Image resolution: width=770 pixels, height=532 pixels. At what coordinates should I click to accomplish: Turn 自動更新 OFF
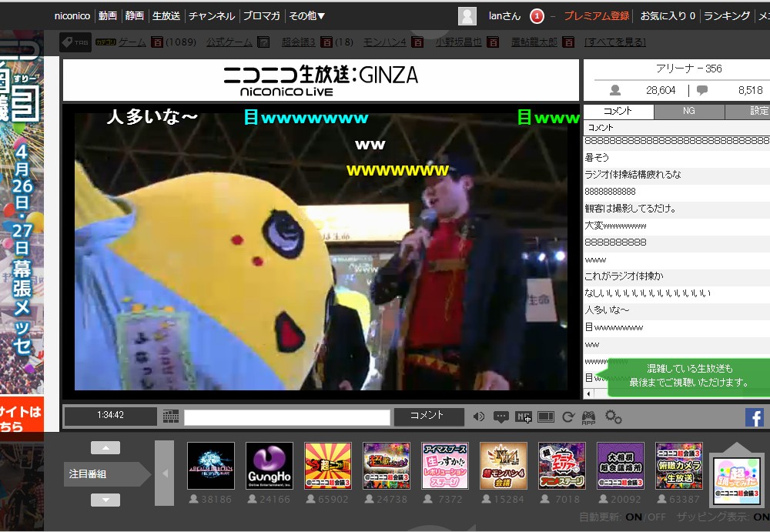click(x=657, y=517)
